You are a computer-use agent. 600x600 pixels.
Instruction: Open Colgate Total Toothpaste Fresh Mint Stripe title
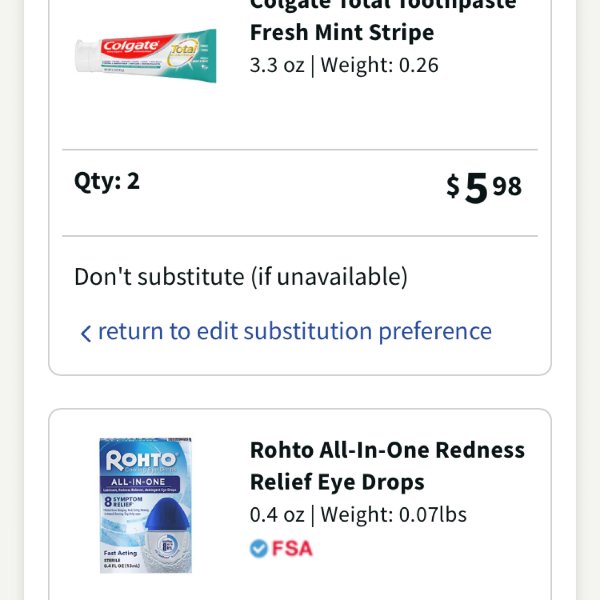point(383,19)
